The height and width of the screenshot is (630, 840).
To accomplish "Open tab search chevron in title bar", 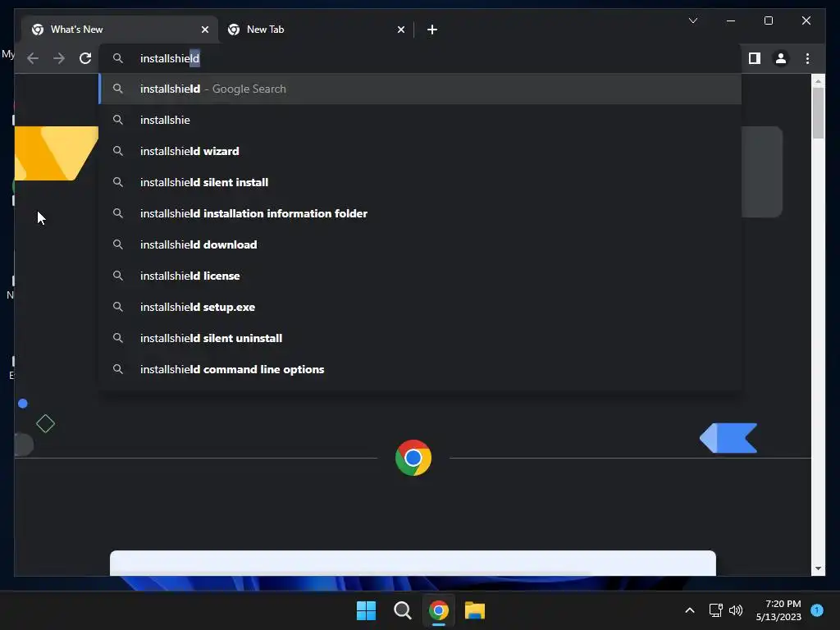I will click(692, 21).
